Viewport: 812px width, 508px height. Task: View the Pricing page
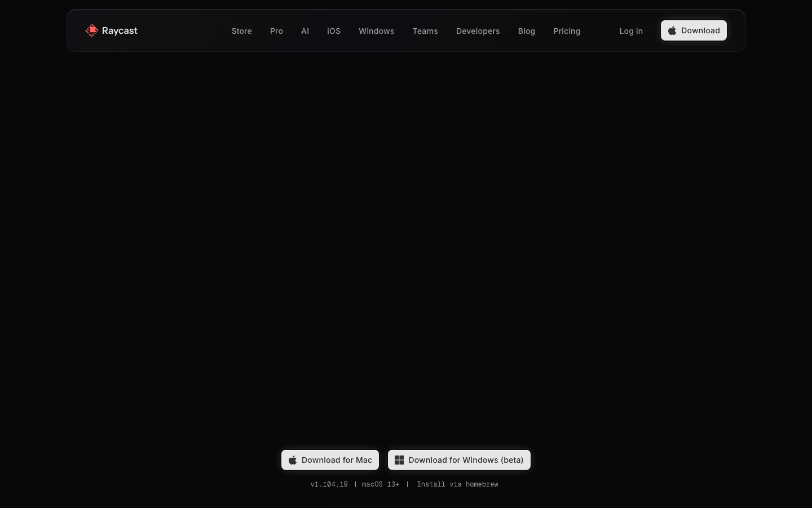point(567,31)
